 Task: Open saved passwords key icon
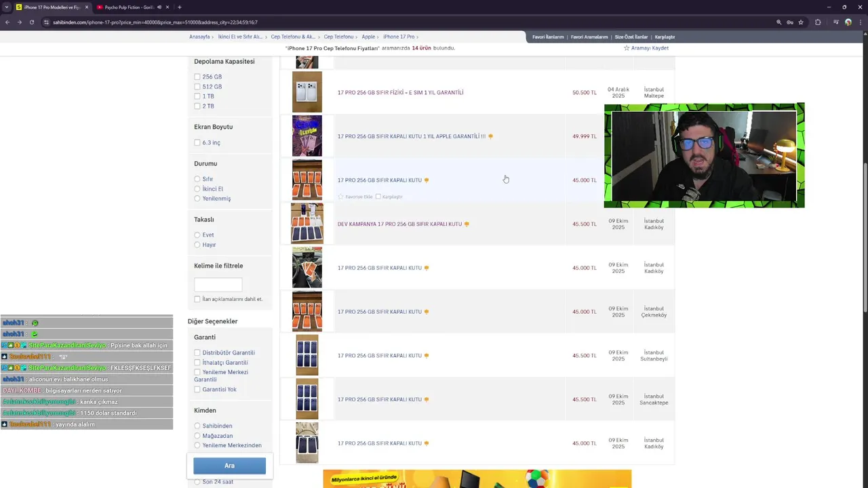(x=790, y=22)
